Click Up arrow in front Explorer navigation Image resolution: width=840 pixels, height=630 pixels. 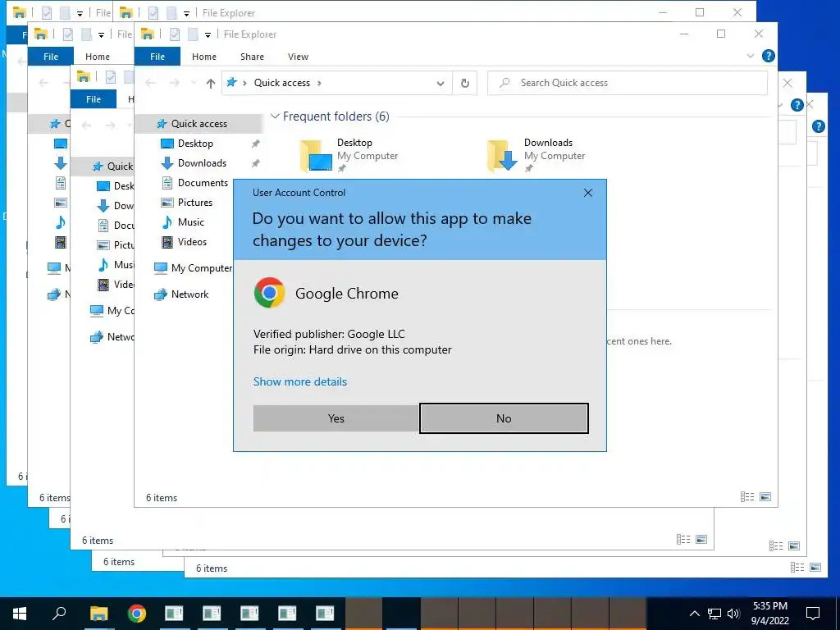click(211, 83)
